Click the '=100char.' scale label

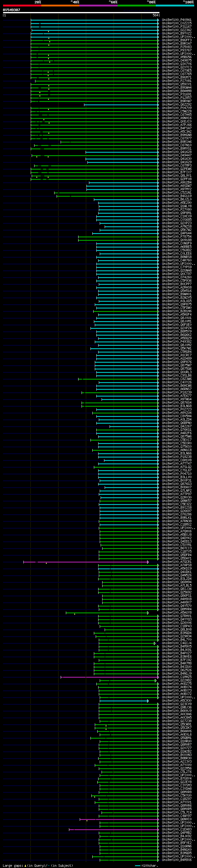pos(150,865)
